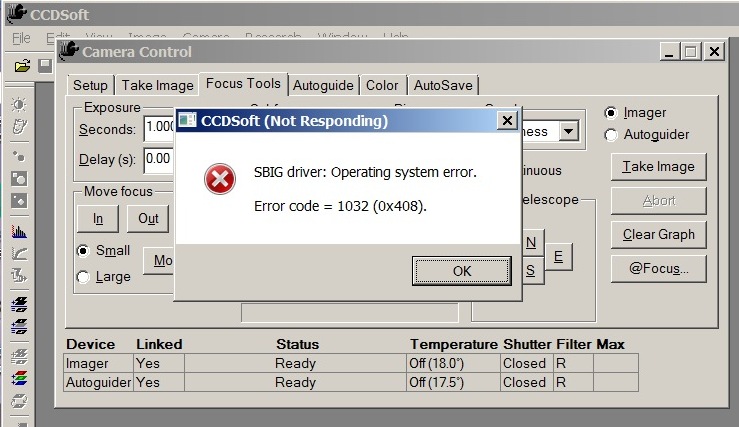Click the S telescope direction button

[x=533, y=271]
